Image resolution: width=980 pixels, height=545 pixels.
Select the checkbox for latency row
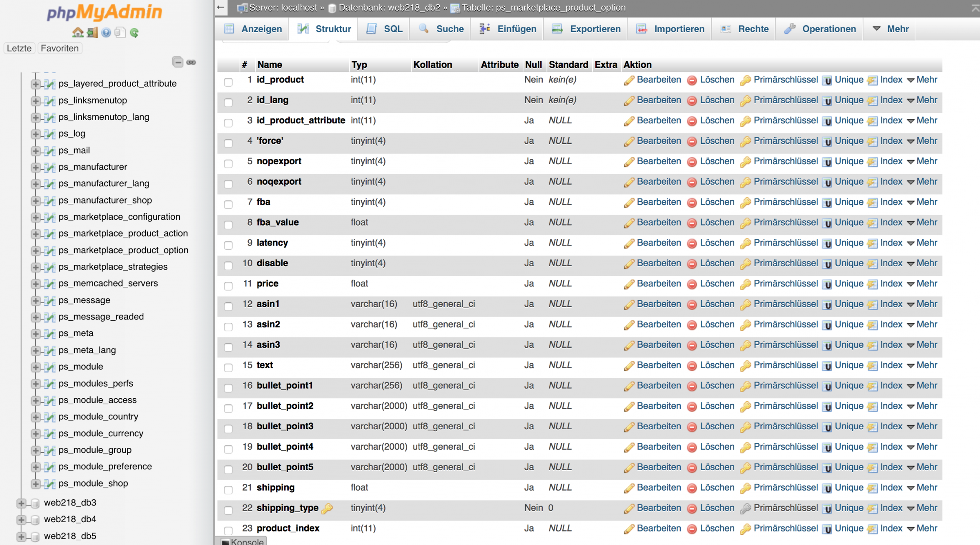tap(228, 245)
